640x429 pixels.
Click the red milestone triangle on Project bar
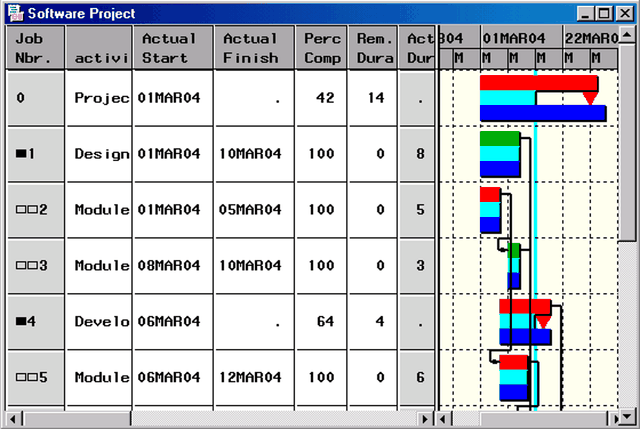(590, 98)
